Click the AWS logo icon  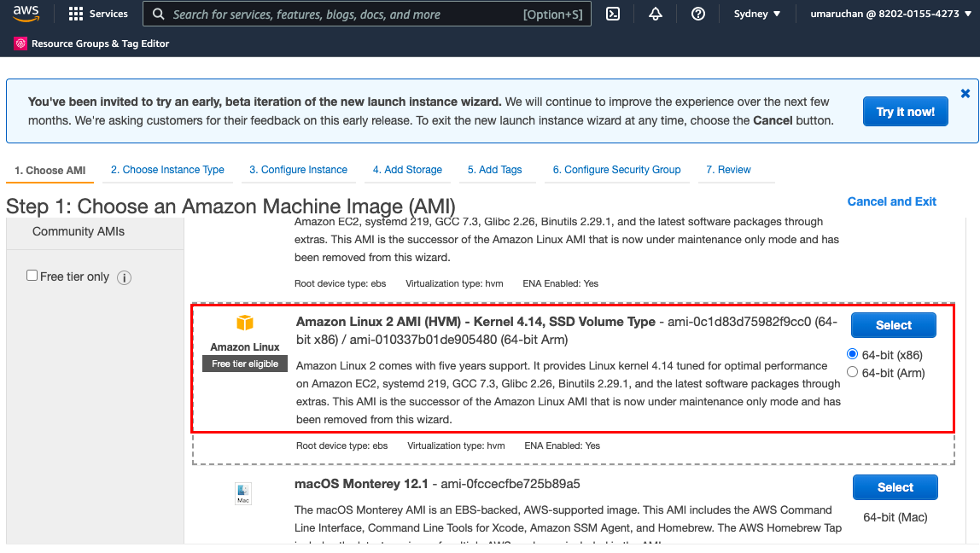[26, 15]
